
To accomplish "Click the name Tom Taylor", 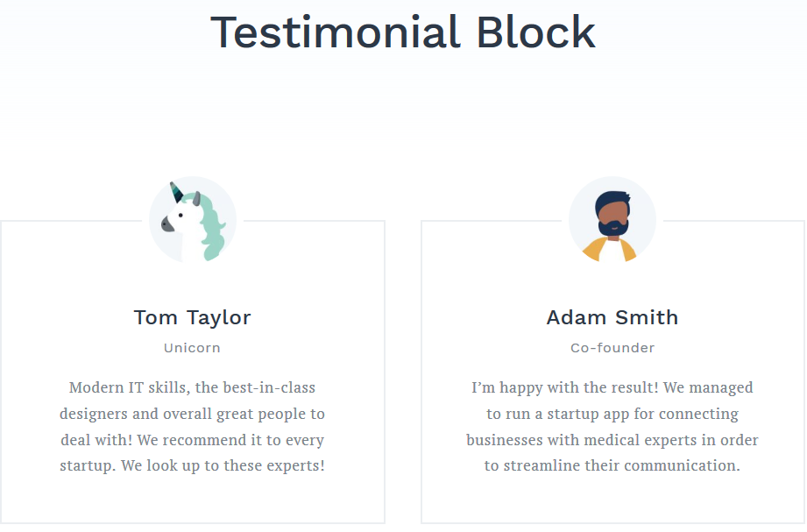I will click(192, 317).
